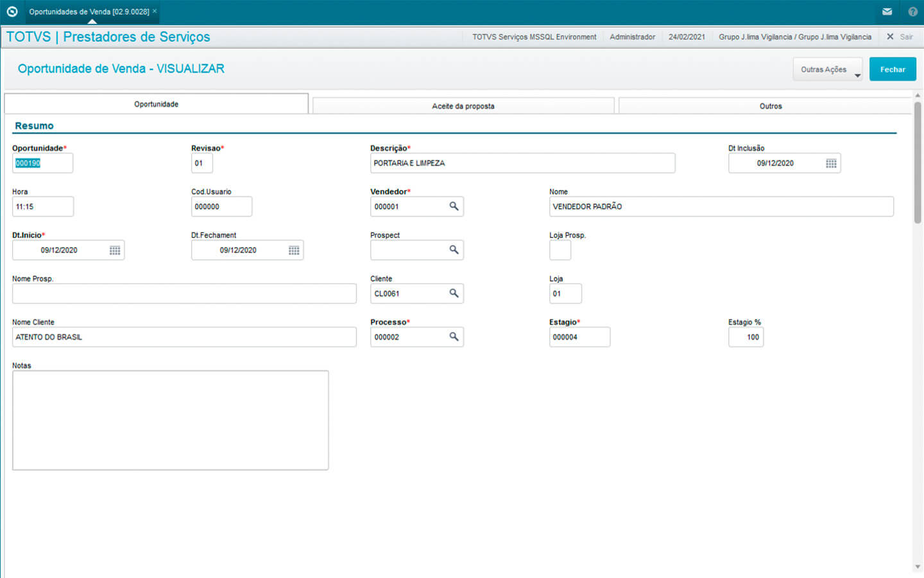
Task: Open the Dt.Inicio calendar picker
Action: pos(115,250)
